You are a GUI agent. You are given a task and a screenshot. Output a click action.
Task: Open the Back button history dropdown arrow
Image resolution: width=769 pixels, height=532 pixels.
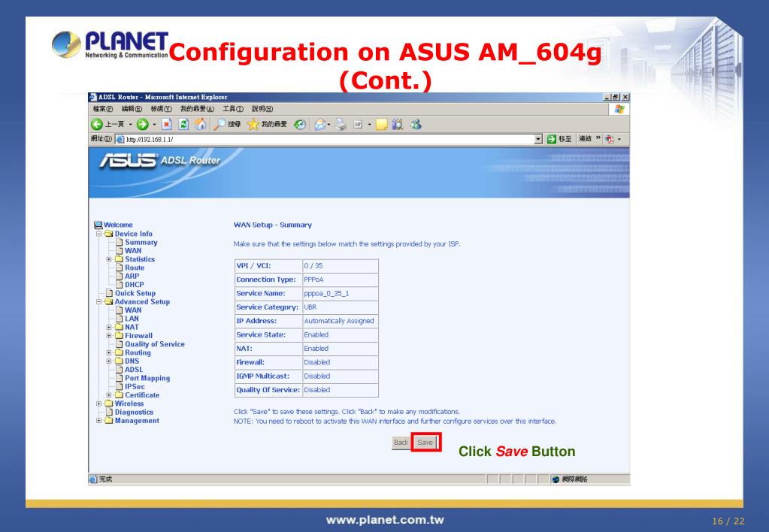(x=130, y=125)
